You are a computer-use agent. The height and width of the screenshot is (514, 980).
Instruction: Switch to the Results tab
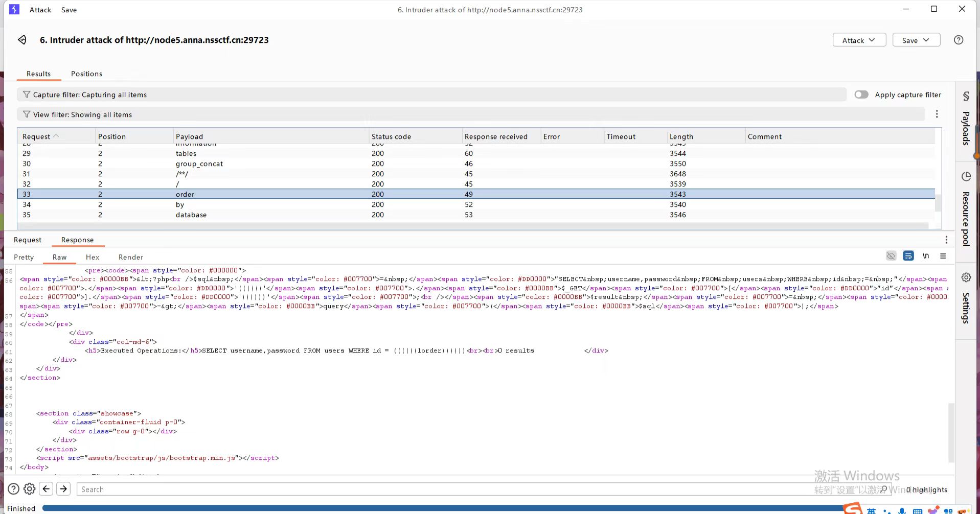click(x=39, y=74)
